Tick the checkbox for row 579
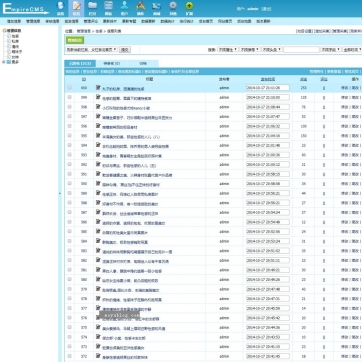 point(69,289)
